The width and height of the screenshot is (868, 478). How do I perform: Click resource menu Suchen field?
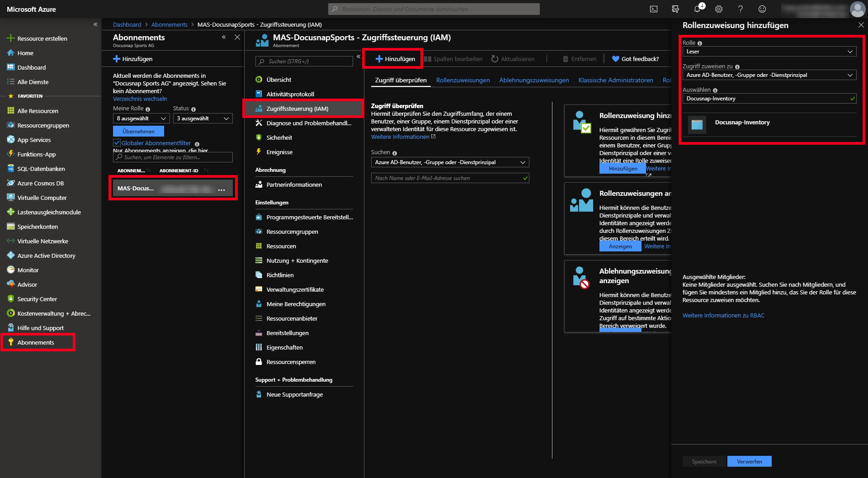[304, 62]
